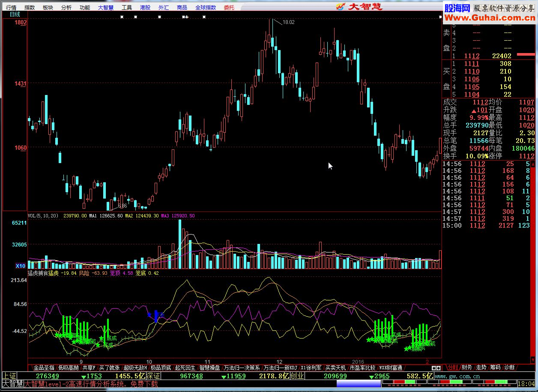Open the 工具 menu
The image size is (538, 392).
tap(127, 7)
